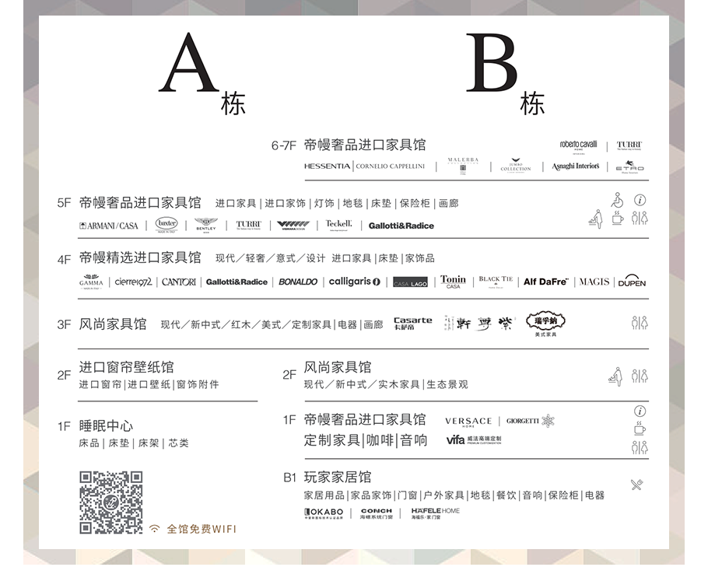Click the CANTORI brand logo
The height and width of the screenshot is (588, 708).
point(179,282)
